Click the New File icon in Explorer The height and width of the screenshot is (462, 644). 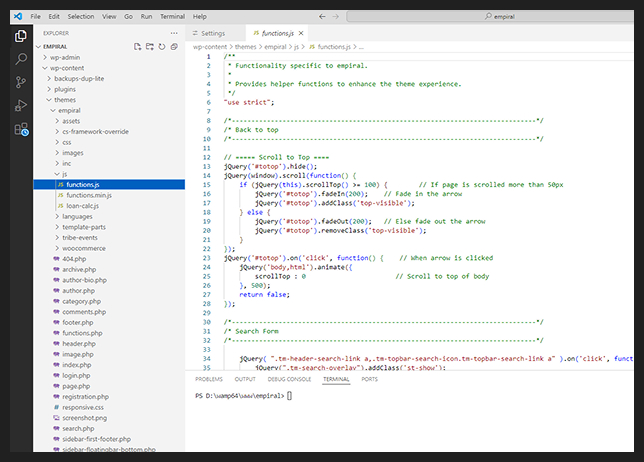[138, 46]
